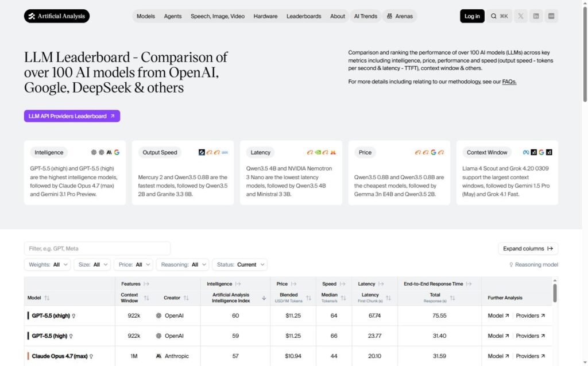Sort by Total Response time arrows
Screen dimensions: 588x366
point(452,298)
